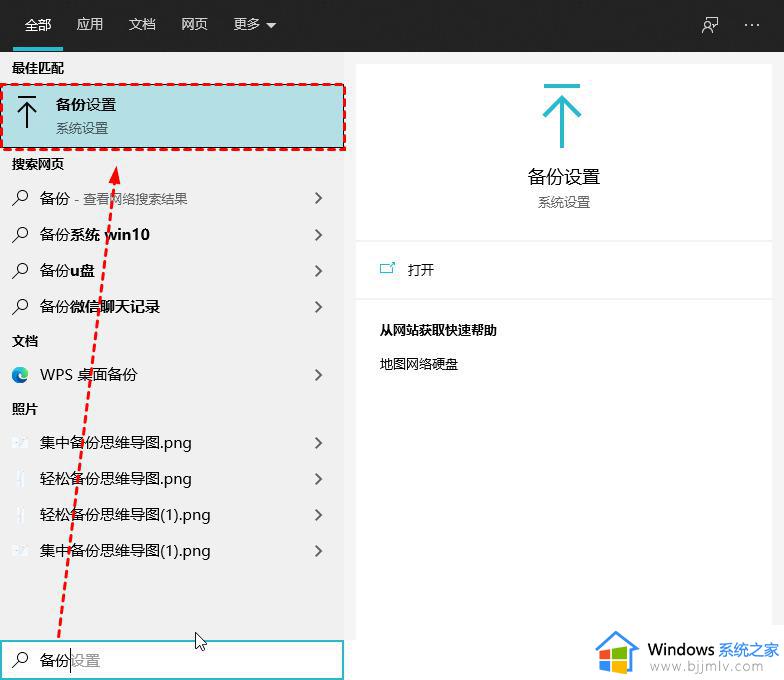Open photo 集中备份思维导图(1).png
Screen dimensions: 784x680
(x=125, y=550)
